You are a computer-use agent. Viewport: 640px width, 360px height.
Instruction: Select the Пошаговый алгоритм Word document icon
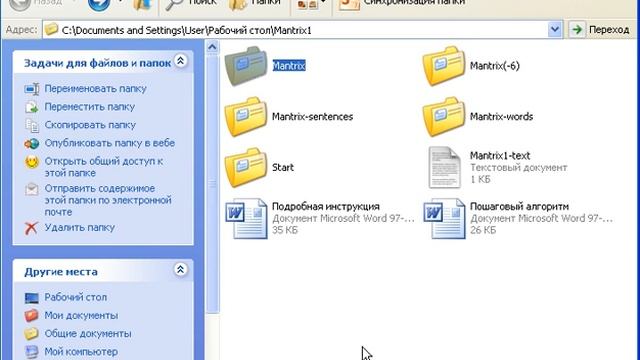pyautogui.click(x=444, y=218)
